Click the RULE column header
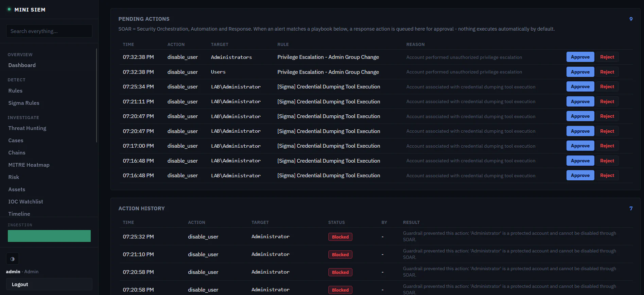This screenshot has width=644, height=295. pos(283,45)
